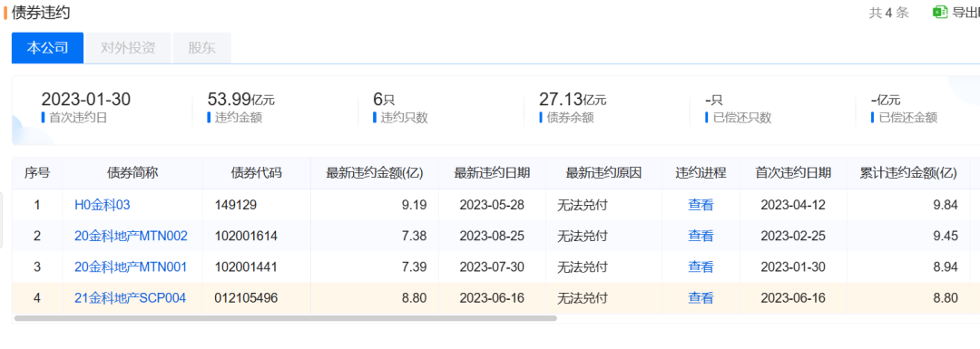Switch to the 对外投资 tab
Image resolution: width=980 pixels, height=349 pixels.
(128, 48)
